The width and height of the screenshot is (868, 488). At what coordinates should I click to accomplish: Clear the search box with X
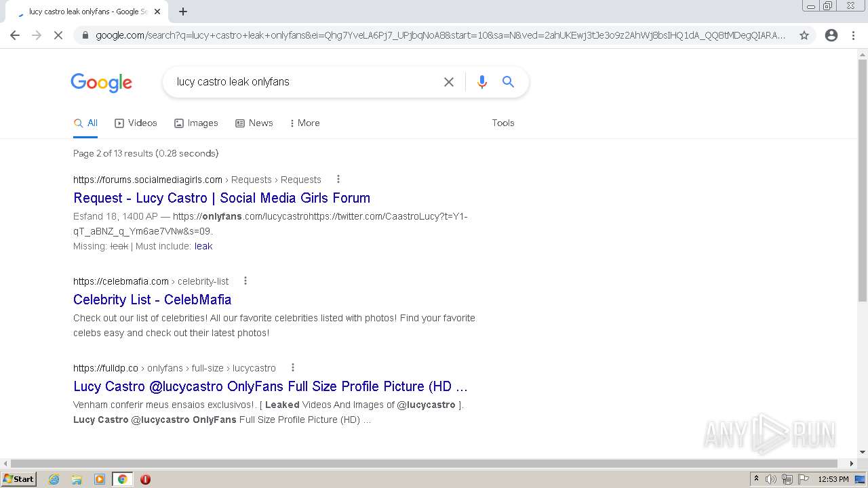tap(449, 82)
